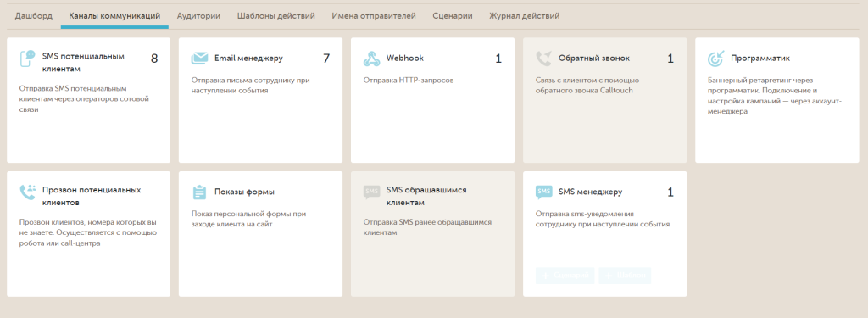Go to the Имена отправителей tab
Screen dimensions: 868x318
[x=374, y=16]
